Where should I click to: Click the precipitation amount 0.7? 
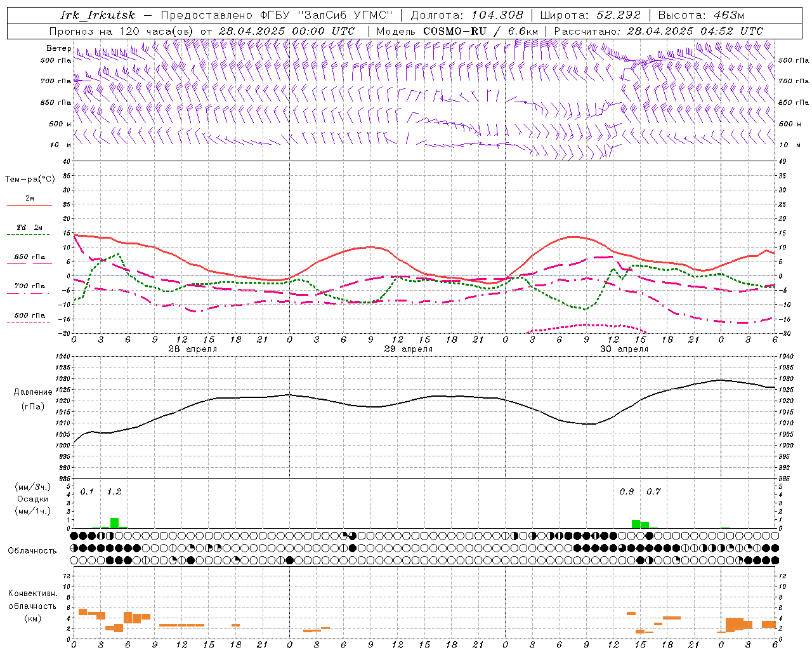point(653,492)
